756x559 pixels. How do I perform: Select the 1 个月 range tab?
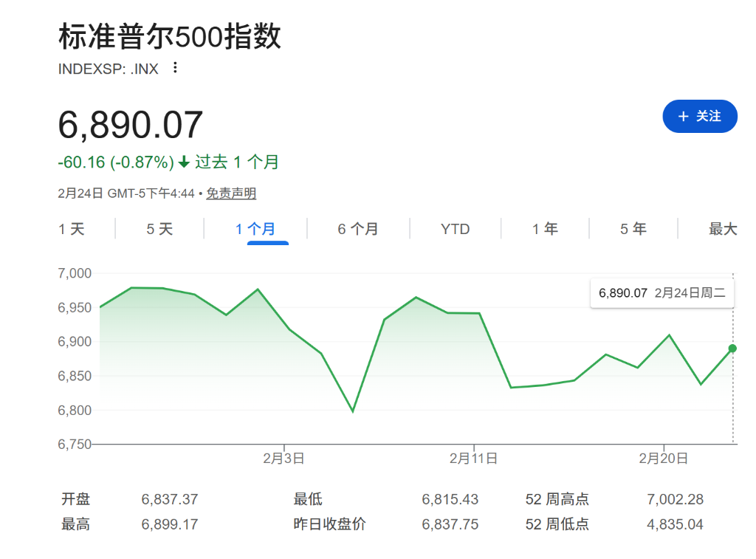(255, 229)
